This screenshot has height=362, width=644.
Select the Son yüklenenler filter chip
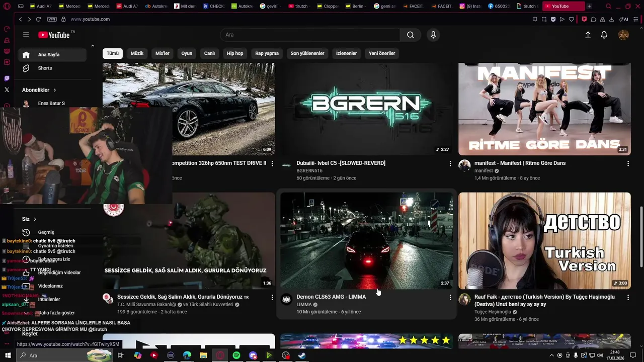(x=307, y=53)
